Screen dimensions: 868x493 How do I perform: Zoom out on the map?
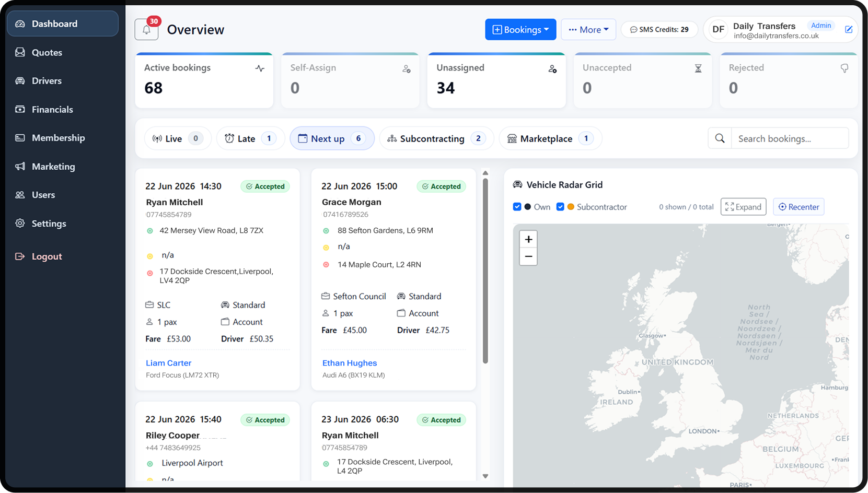click(x=528, y=256)
